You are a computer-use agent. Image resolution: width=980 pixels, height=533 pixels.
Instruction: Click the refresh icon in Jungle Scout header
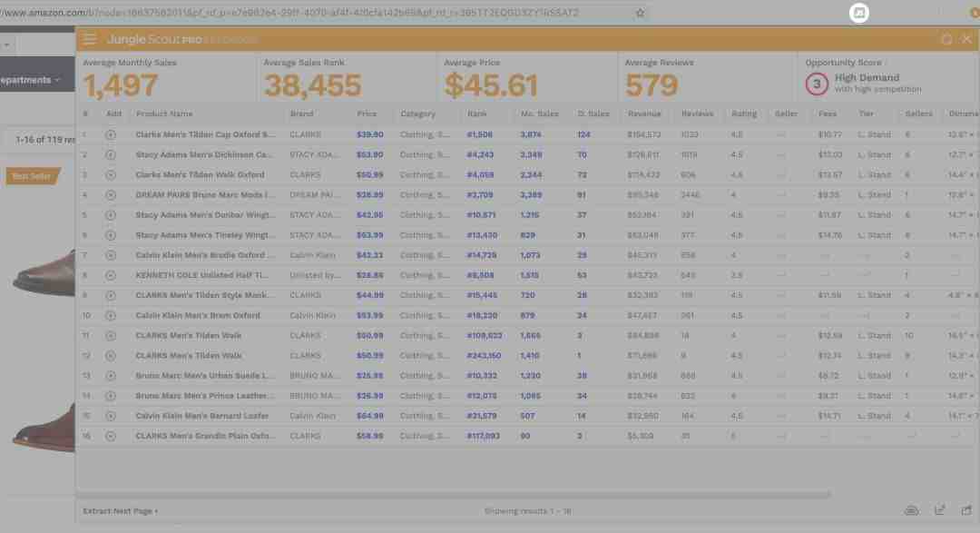946,40
